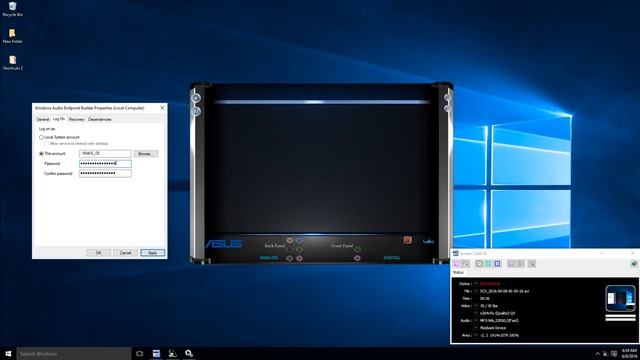
Task: Click the orange Back Panel audio jack
Action: [289, 240]
